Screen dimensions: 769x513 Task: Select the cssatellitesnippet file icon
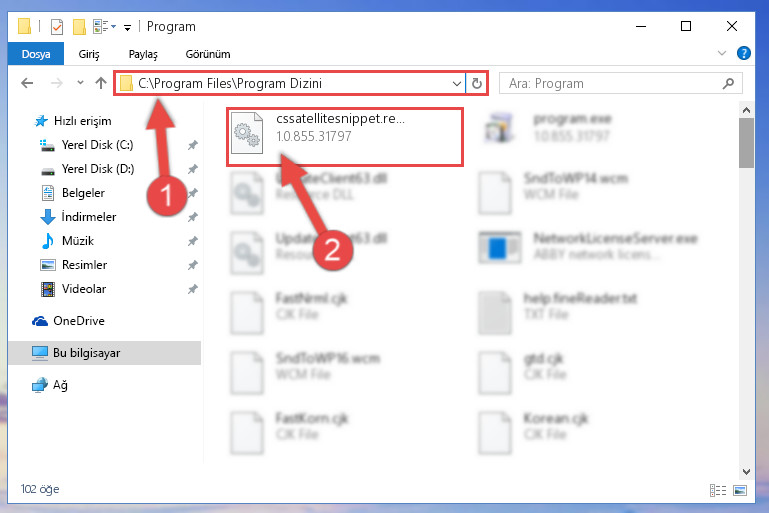pos(247,133)
